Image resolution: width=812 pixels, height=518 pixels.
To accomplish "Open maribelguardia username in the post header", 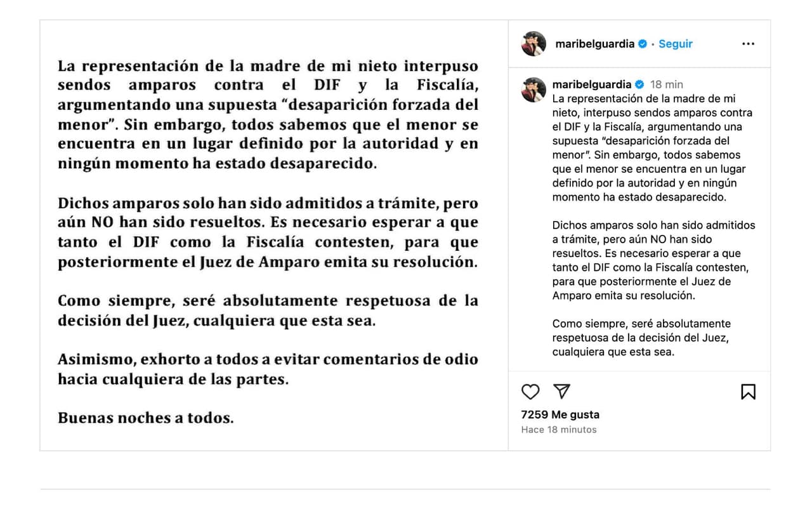I will (x=594, y=44).
